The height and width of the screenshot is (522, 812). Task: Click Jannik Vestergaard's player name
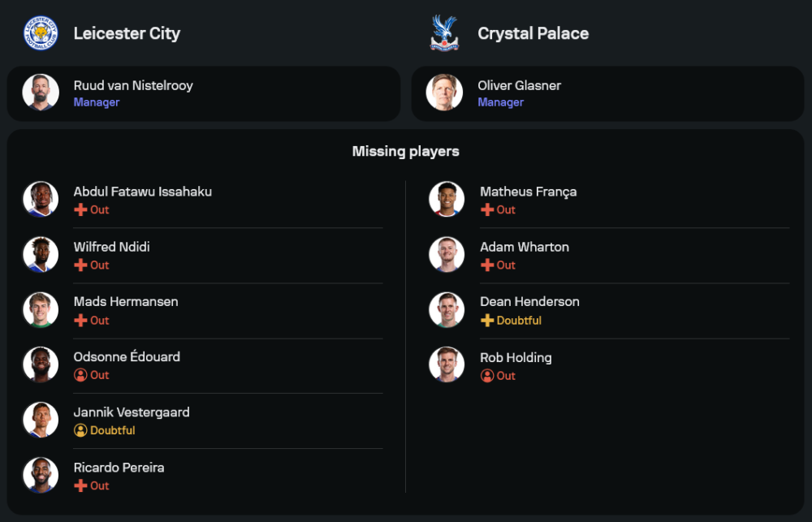pyautogui.click(x=132, y=412)
